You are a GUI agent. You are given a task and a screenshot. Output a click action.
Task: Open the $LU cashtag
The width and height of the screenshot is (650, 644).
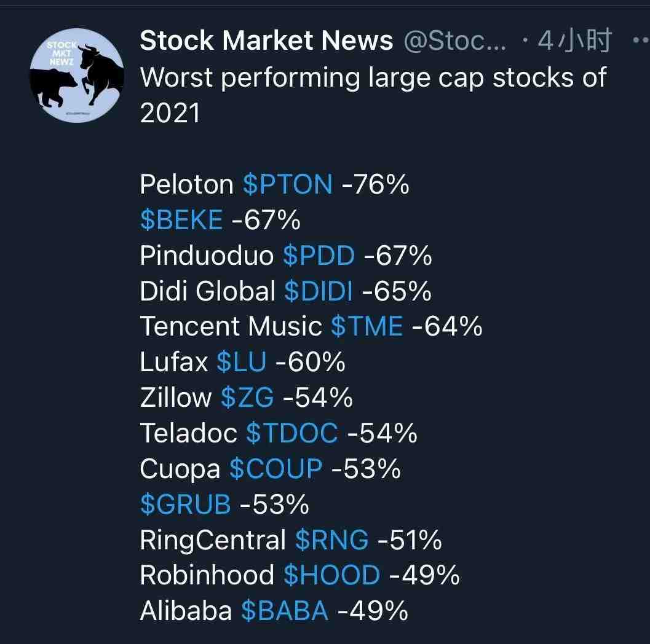pyautogui.click(x=241, y=362)
